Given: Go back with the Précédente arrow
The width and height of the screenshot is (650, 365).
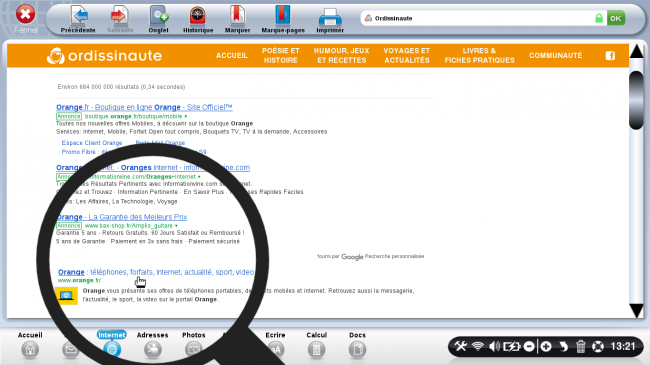Looking at the screenshot, I should click(78, 19).
